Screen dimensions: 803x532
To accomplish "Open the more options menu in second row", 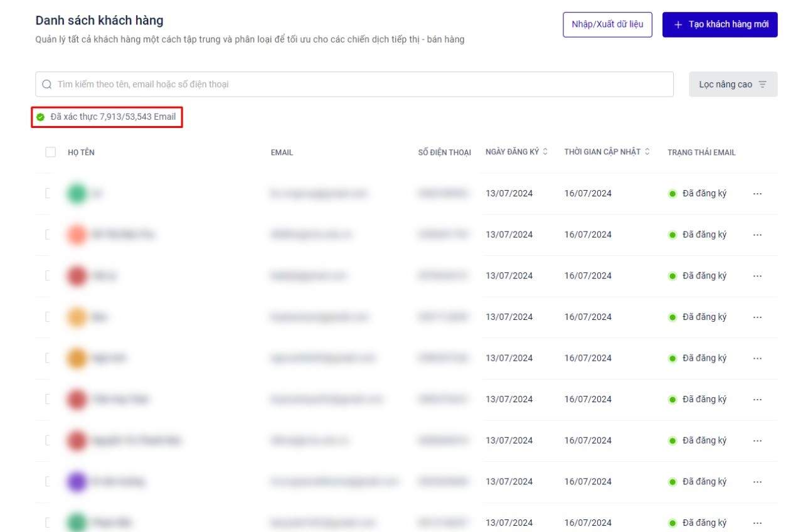I will coord(757,235).
